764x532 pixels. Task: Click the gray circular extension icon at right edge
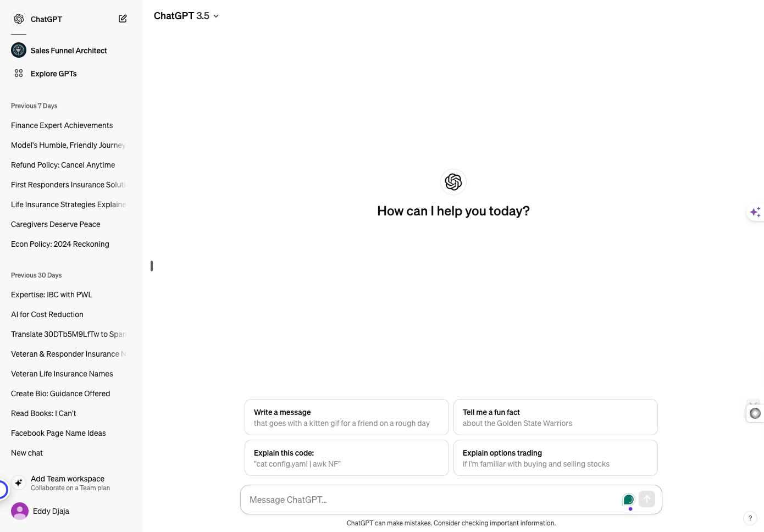[755, 413]
